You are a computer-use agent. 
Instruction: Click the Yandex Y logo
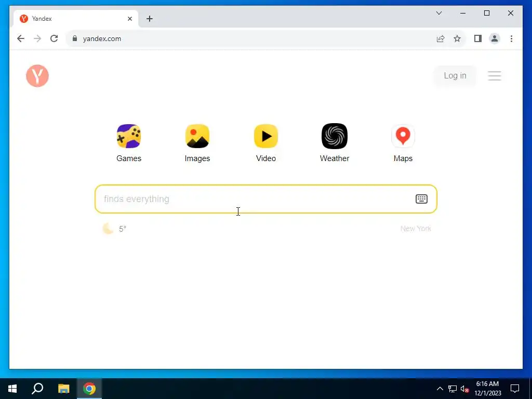coord(37,76)
